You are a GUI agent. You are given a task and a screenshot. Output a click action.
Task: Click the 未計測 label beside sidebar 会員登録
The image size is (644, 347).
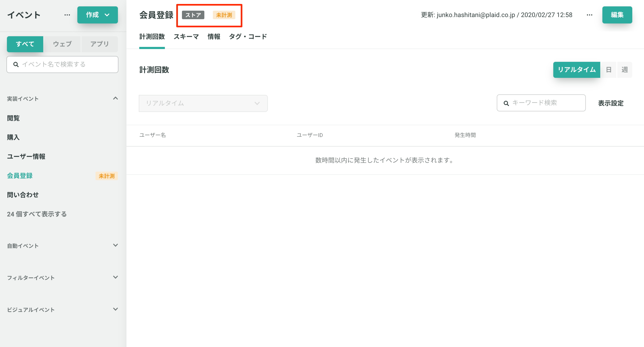(107, 176)
